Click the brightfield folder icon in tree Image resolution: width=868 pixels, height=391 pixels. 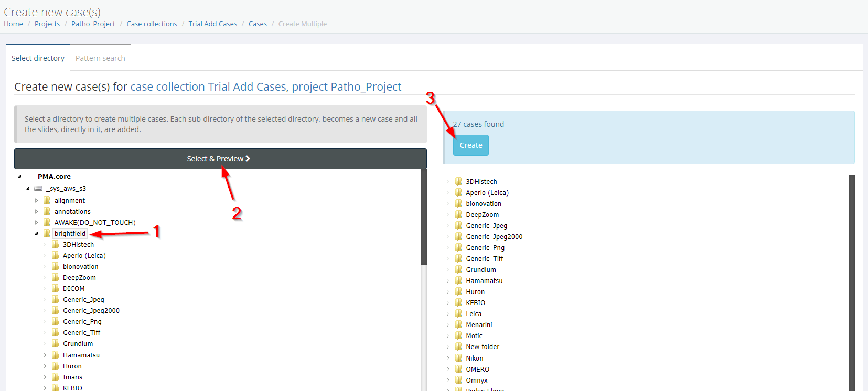click(47, 234)
